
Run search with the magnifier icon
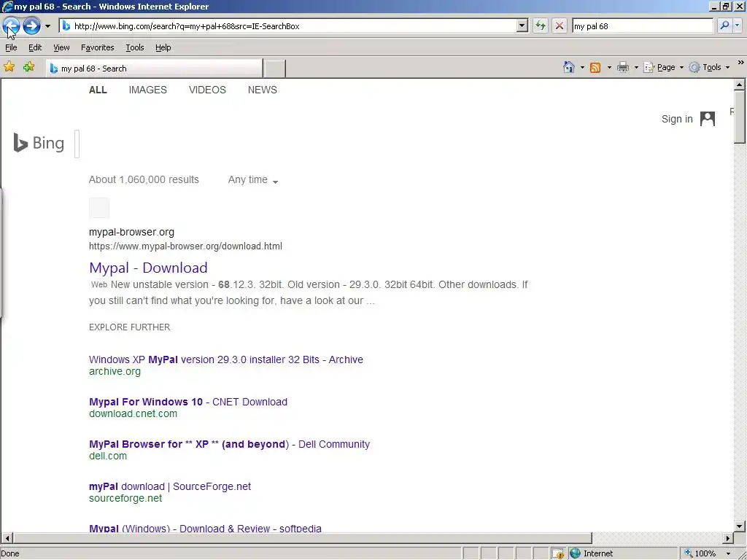(x=724, y=26)
